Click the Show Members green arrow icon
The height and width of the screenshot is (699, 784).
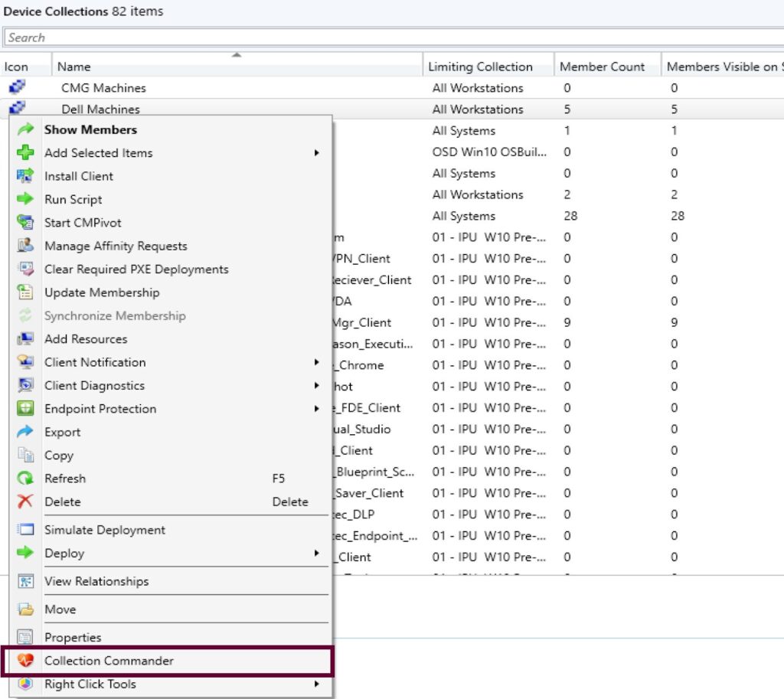pyautogui.click(x=25, y=130)
